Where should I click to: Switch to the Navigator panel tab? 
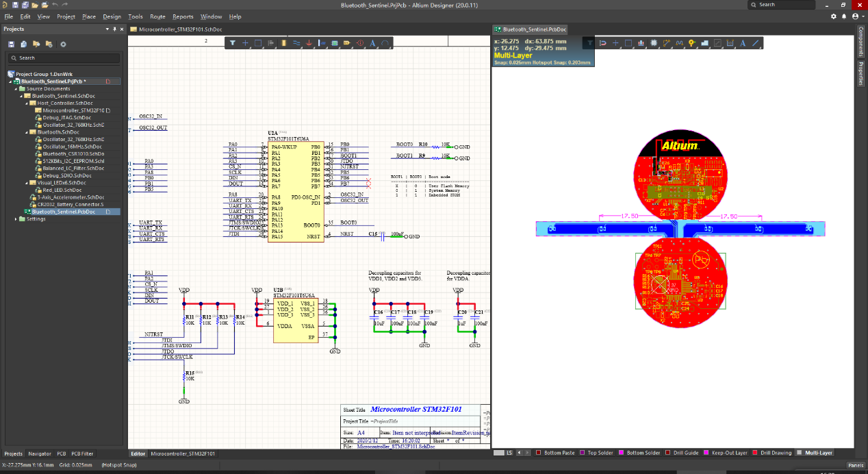(x=40, y=453)
